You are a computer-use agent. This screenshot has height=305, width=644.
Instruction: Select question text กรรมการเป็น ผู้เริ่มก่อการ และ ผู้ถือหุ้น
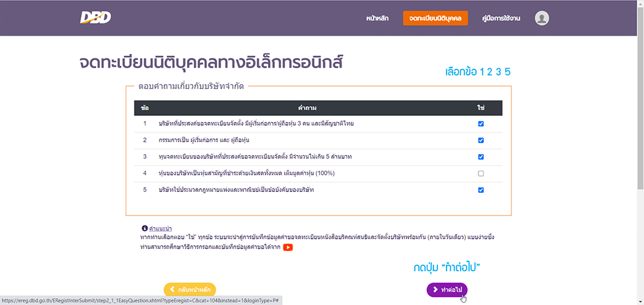(x=204, y=140)
